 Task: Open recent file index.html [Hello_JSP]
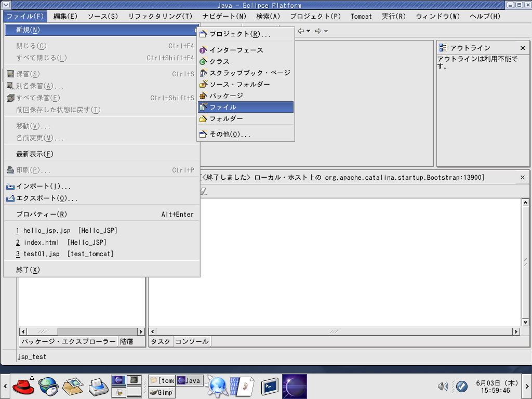point(102,243)
